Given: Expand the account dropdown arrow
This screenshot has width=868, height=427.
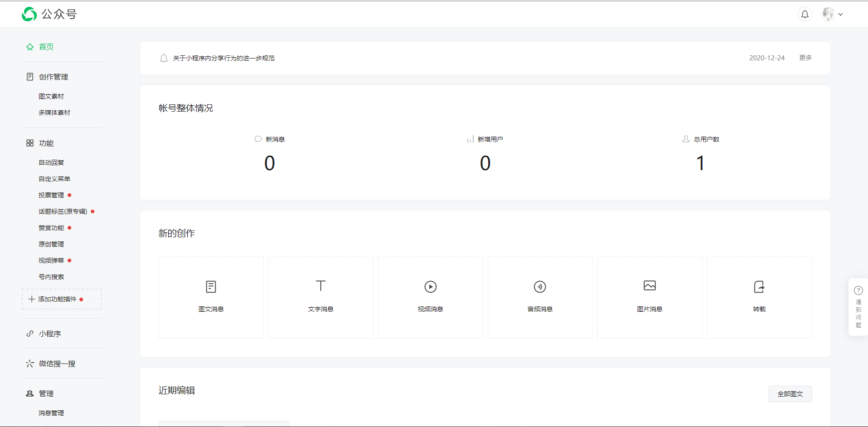Looking at the screenshot, I should (x=840, y=15).
